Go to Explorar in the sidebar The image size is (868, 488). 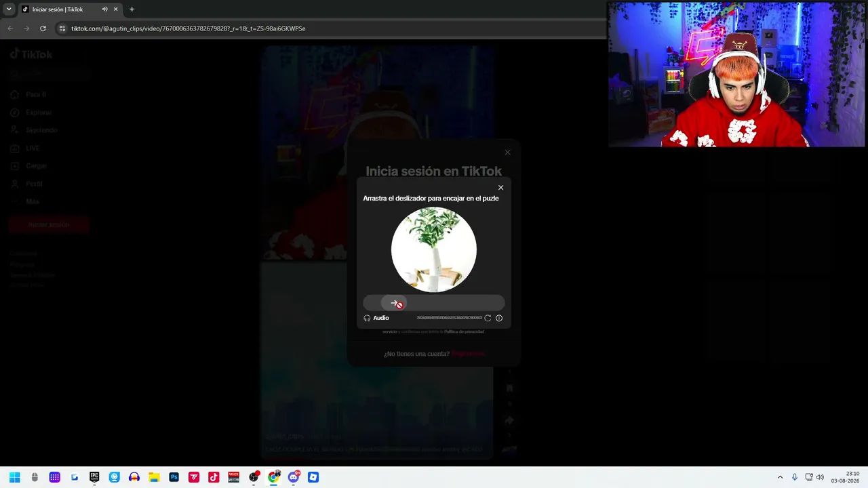point(31,113)
